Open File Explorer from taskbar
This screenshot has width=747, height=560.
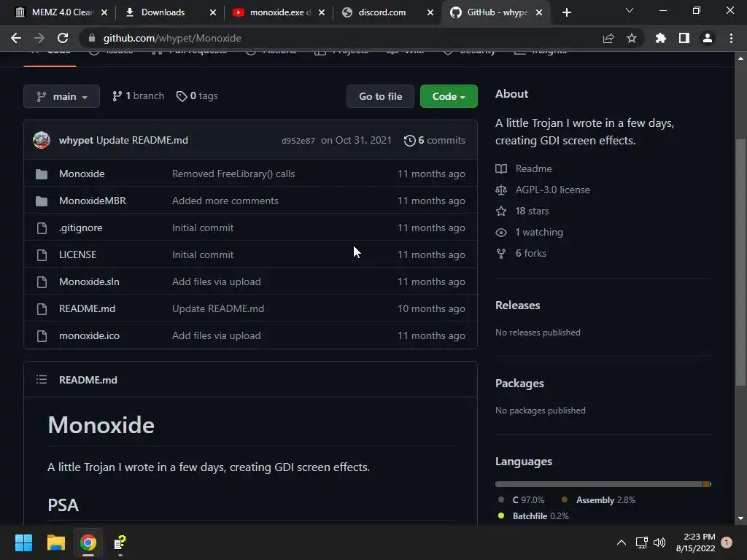tap(55, 542)
